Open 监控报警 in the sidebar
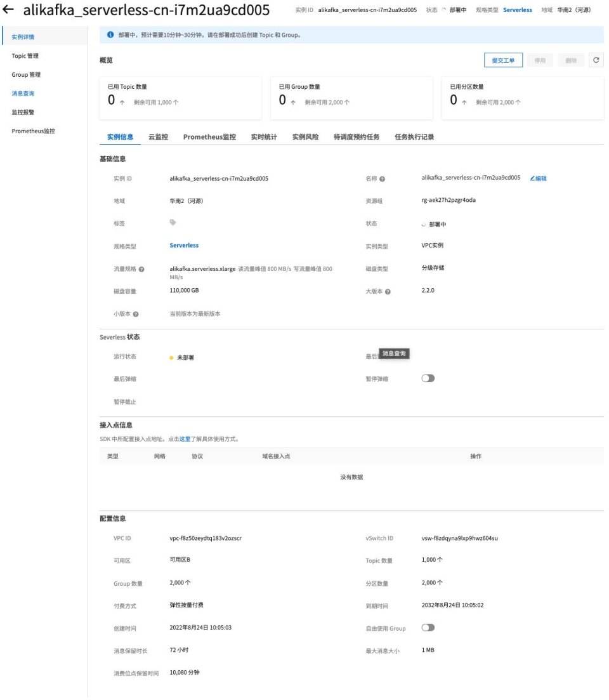Screen dimensions: 609x700 23,112
